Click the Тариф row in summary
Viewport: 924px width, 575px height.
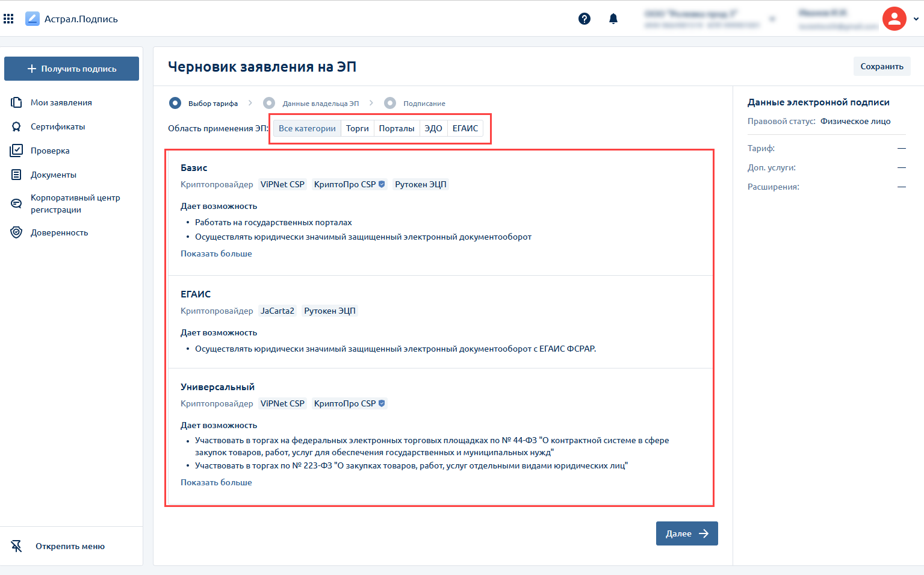[x=826, y=148]
